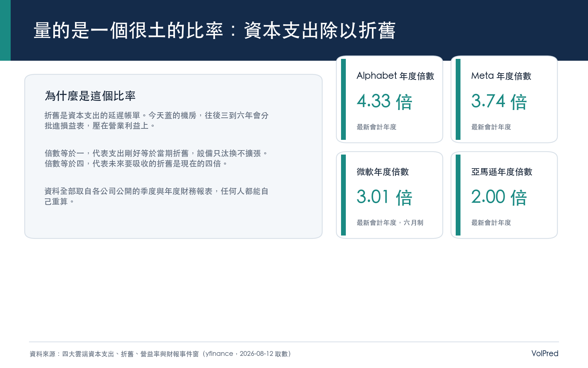
Task: Click the VolPred brand label
Action: click(545, 354)
